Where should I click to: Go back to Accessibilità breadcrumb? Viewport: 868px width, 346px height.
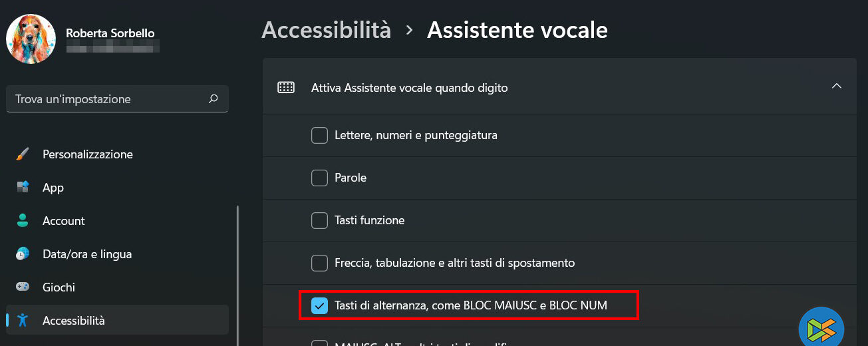tap(326, 30)
